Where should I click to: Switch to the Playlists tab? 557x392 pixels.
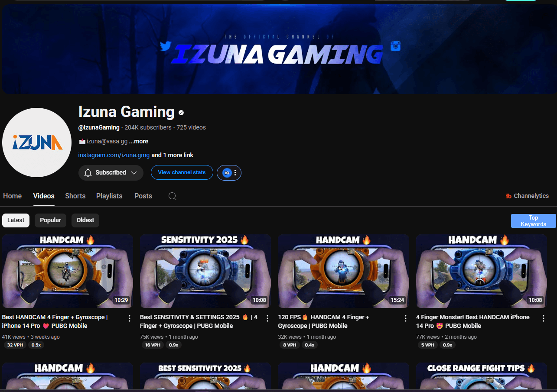click(109, 196)
